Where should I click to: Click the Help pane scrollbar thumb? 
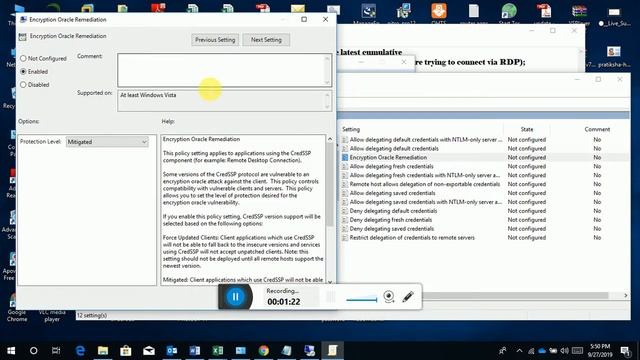[x=330, y=184]
